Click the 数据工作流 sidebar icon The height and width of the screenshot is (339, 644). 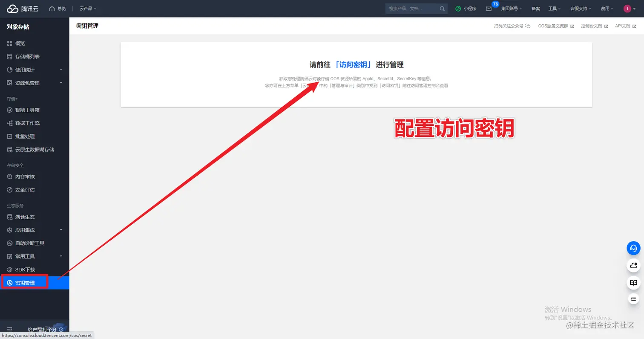[x=10, y=123]
